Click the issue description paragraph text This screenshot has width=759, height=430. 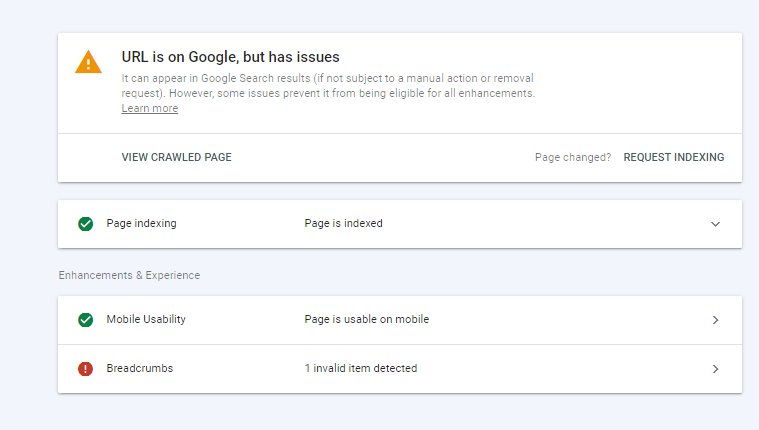click(328, 86)
